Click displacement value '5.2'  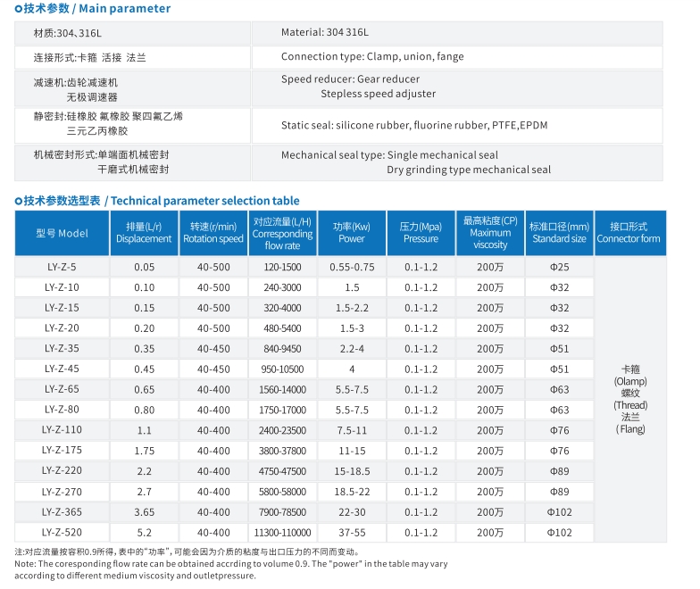(x=145, y=533)
